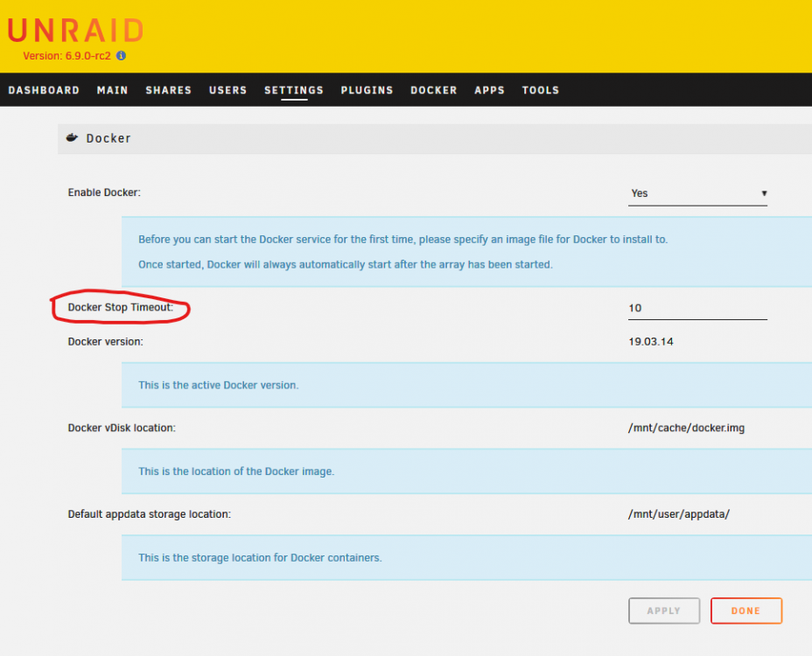Switch to the Docker menu tab
The height and width of the screenshot is (656, 812).
coord(433,90)
